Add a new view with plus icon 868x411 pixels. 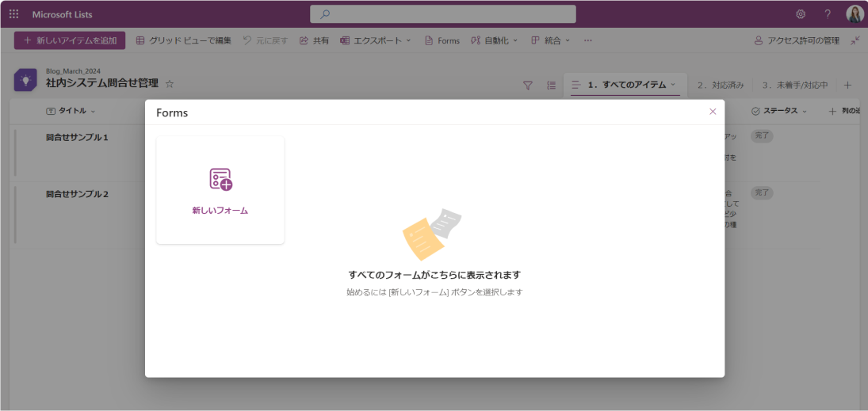[847, 86]
